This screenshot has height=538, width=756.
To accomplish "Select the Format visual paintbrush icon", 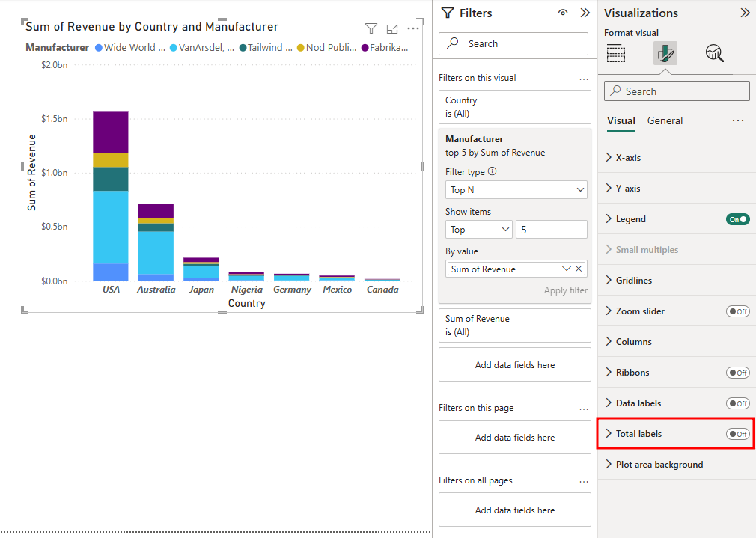I will tap(665, 53).
